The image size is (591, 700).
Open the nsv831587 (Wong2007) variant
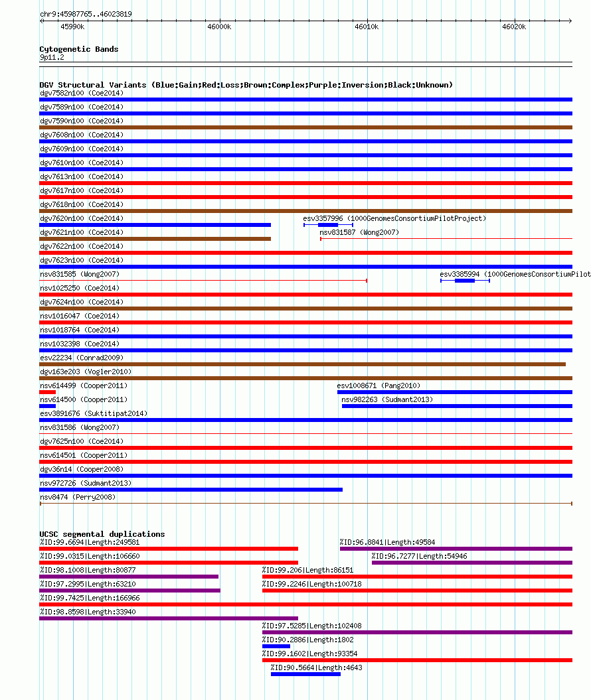[359, 232]
